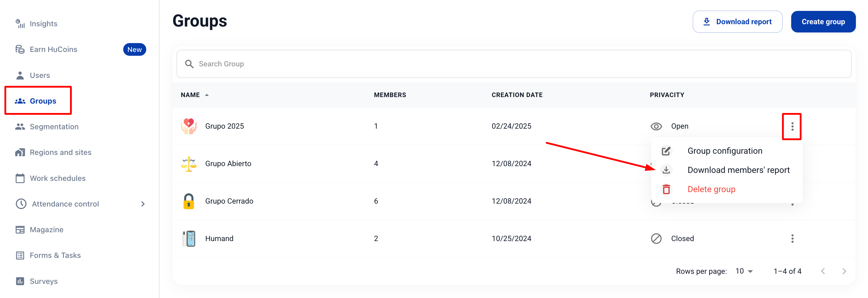Click the Grupo Abierto scales avatar
Image resolution: width=868 pixels, height=298 pixels.
(x=189, y=164)
